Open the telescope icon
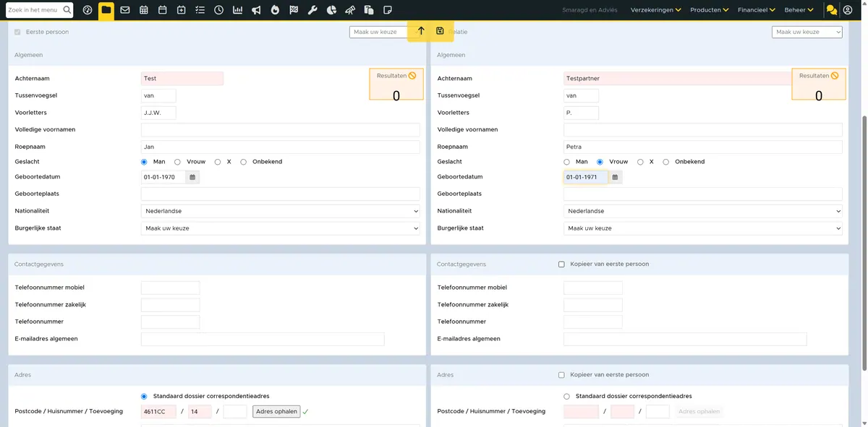 350,10
